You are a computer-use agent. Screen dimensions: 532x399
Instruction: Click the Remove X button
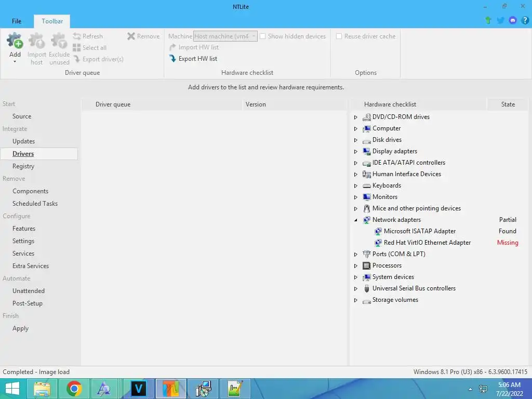coord(143,36)
